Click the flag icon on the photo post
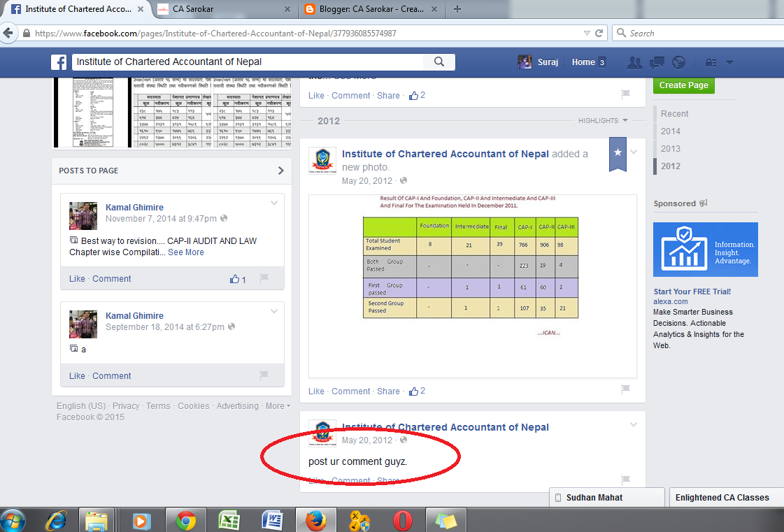The width and height of the screenshot is (784, 532). point(625,389)
